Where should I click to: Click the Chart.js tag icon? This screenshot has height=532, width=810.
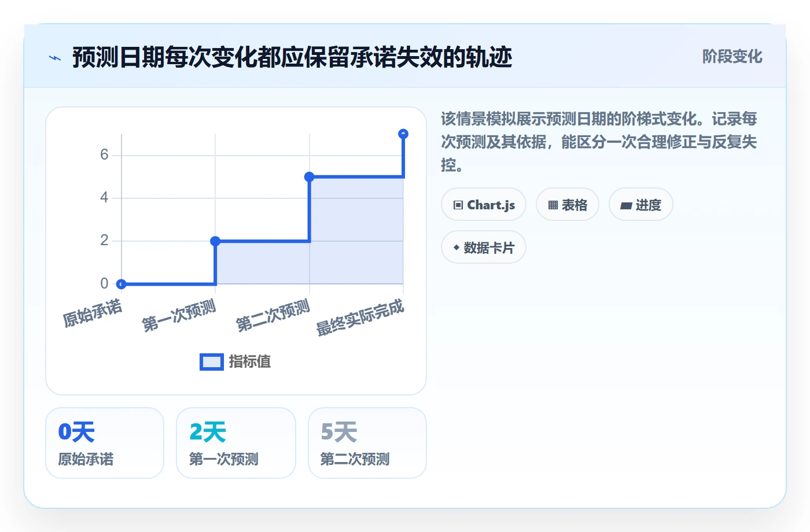point(458,205)
